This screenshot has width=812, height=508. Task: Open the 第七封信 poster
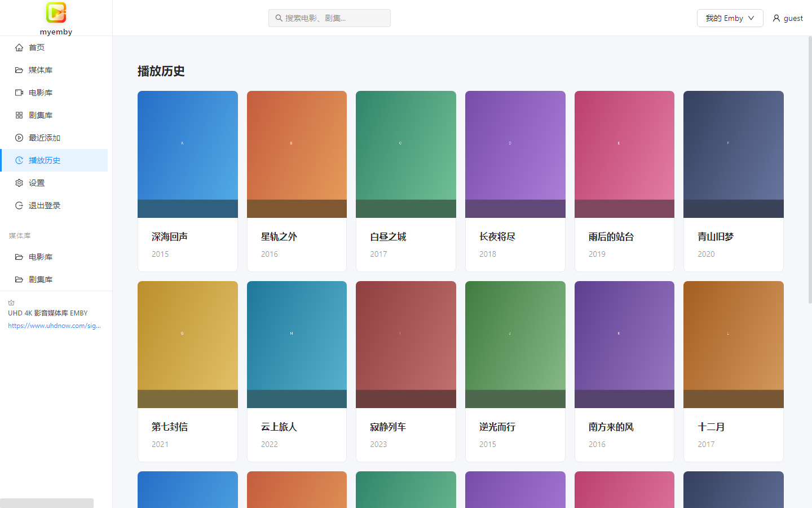pos(188,344)
